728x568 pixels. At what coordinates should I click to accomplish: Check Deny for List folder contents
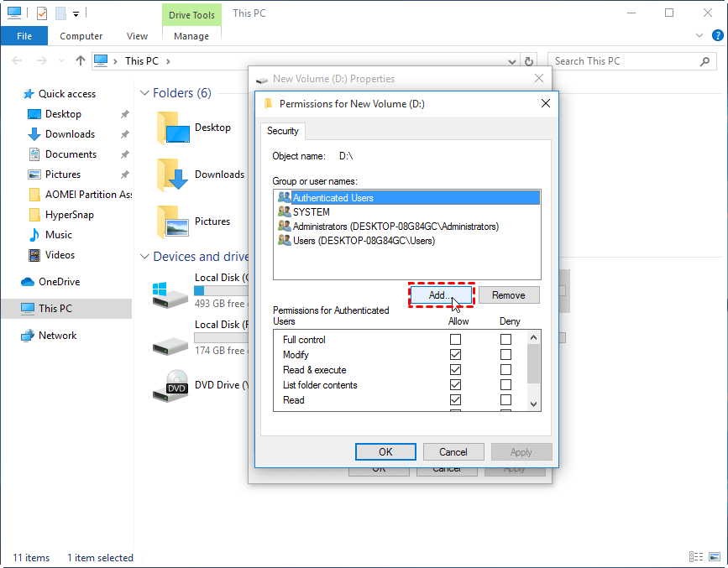505,385
